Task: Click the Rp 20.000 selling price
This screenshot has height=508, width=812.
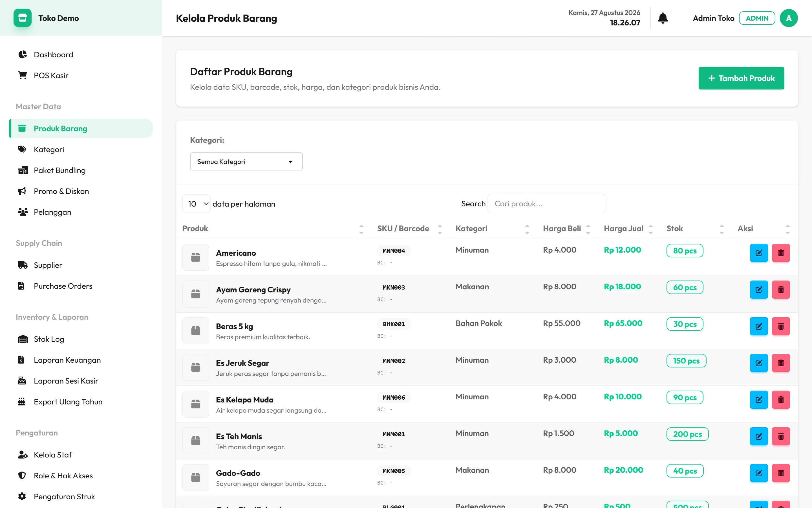Action: 623,470
